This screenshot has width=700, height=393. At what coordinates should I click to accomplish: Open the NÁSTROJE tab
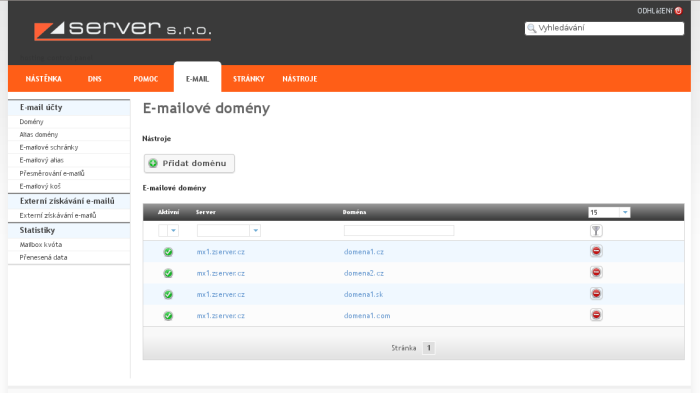300,79
